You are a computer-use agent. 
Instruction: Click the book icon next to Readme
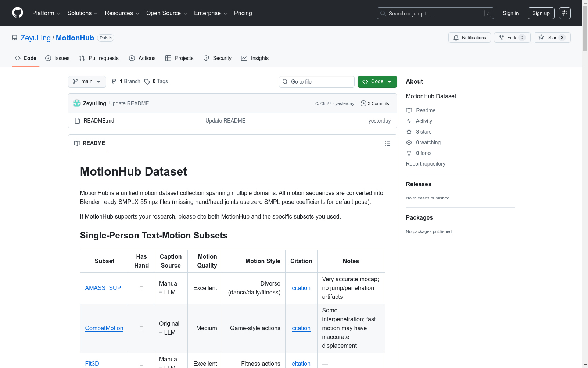tap(409, 110)
